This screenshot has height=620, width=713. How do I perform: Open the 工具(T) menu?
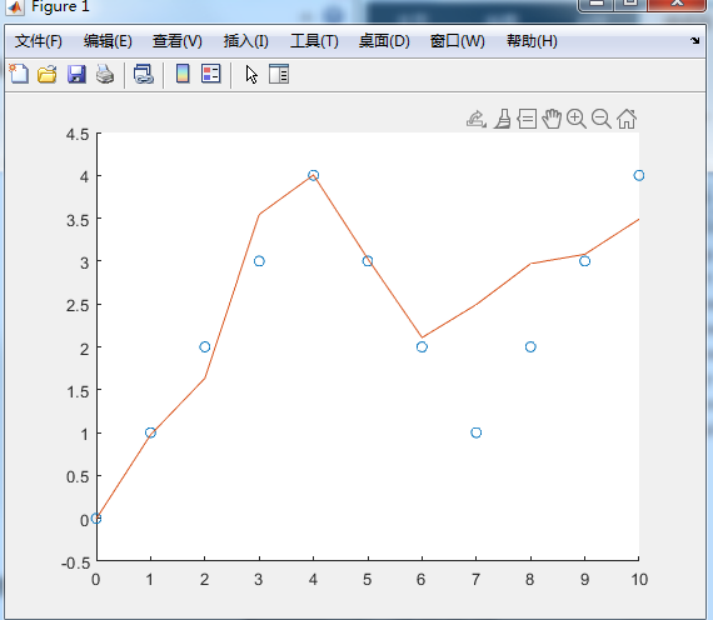tap(314, 41)
